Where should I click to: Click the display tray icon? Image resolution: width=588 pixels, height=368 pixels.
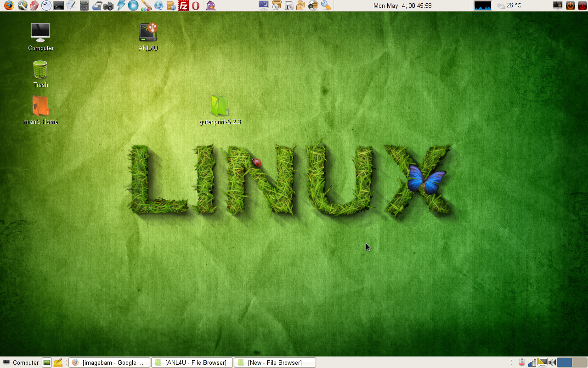542,362
